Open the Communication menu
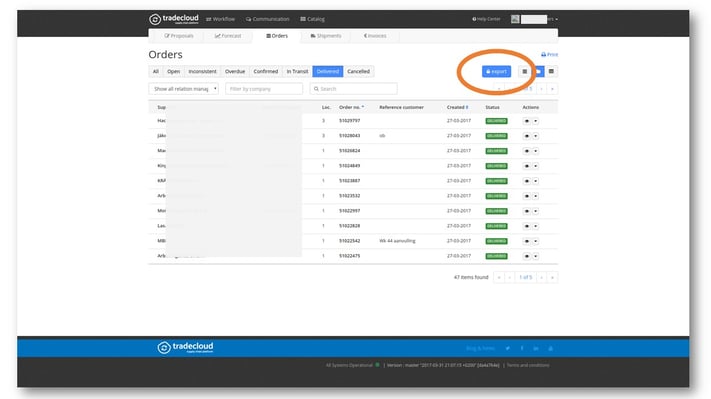The width and height of the screenshot is (711, 399). coord(268,19)
